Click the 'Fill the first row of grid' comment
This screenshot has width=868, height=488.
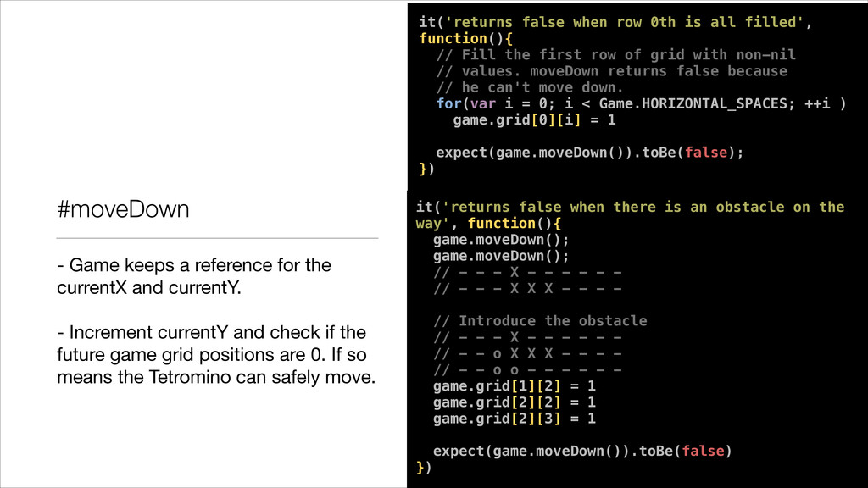(615, 55)
